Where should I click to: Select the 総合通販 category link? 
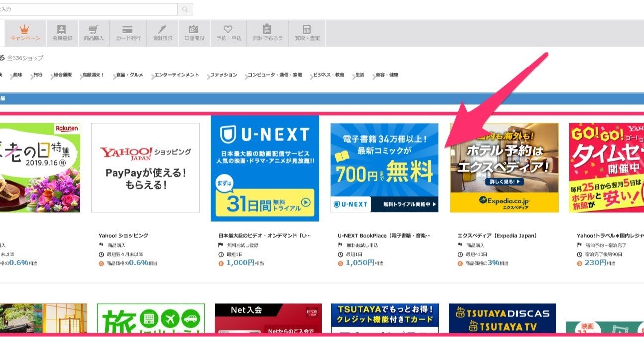[62, 75]
